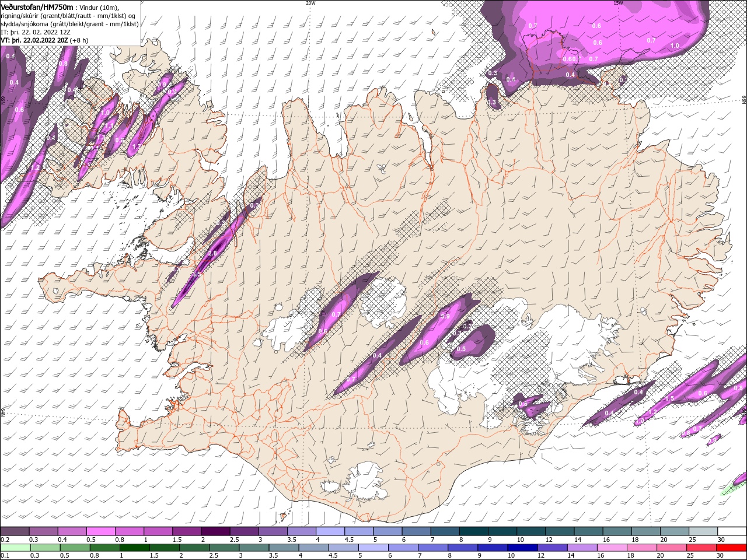The image size is (747, 560).
Task: Pick the bright pink upper swatch at 0.5
Action: (100, 531)
